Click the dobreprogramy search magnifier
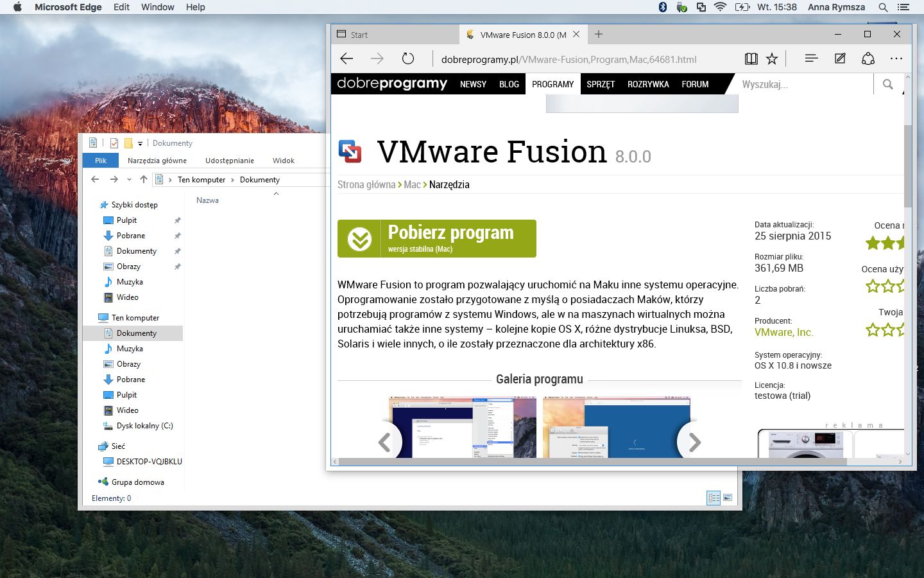924x578 pixels. 887,84
